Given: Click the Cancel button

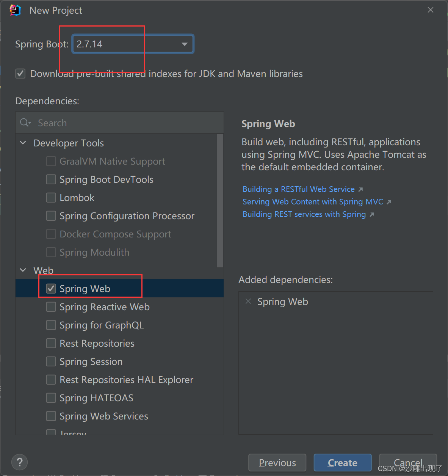Looking at the screenshot, I should pos(408,463).
